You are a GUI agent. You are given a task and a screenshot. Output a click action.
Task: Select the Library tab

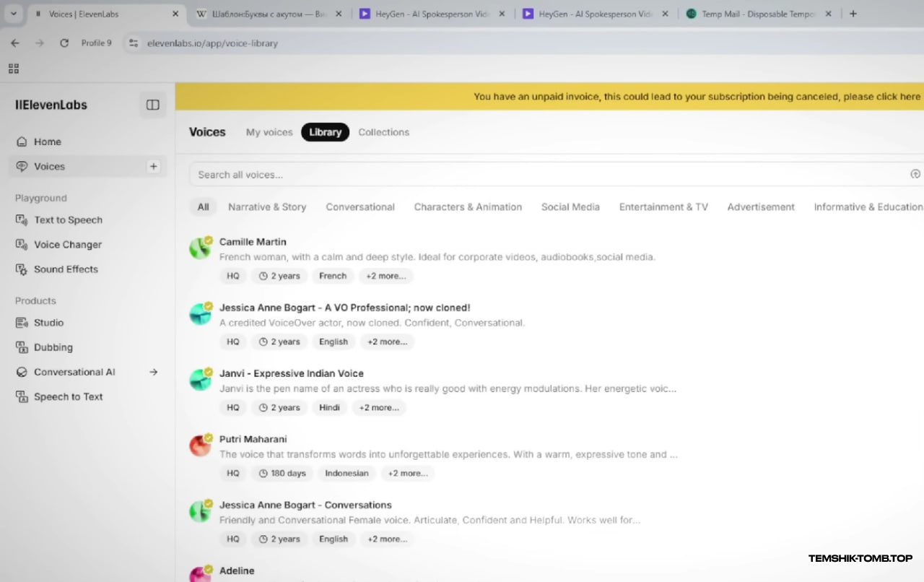(x=325, y=132)
